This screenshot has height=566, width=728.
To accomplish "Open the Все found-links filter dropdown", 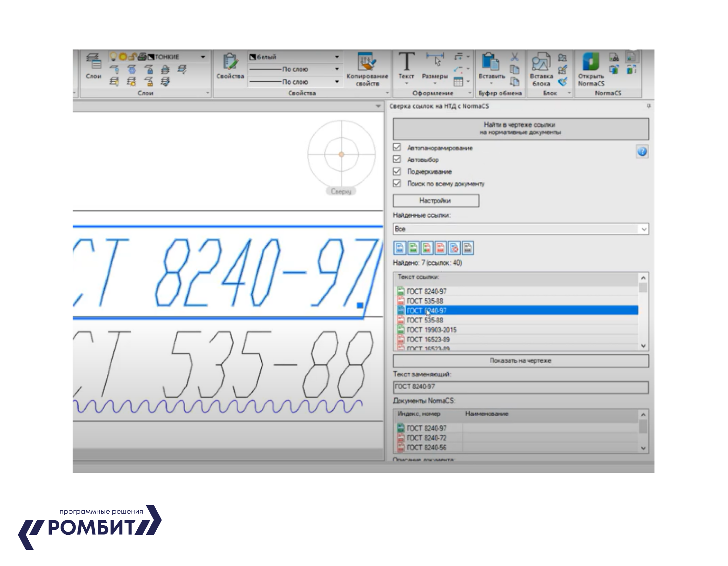I will [643, 229].
